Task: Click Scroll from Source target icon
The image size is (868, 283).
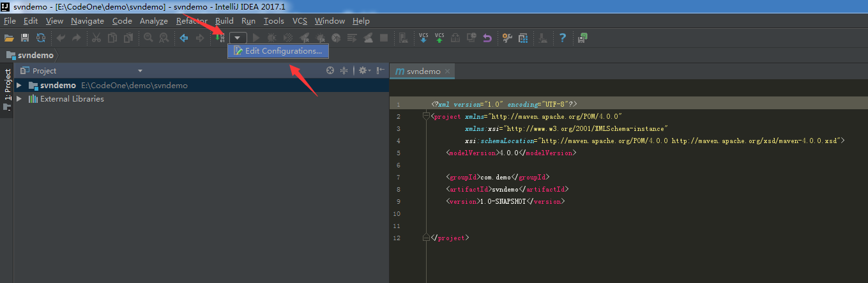Action: [330, 70]
